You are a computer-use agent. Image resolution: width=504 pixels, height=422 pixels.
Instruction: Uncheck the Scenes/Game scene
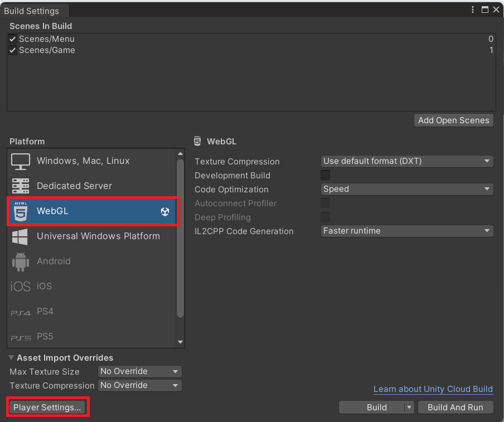(12, 50)
